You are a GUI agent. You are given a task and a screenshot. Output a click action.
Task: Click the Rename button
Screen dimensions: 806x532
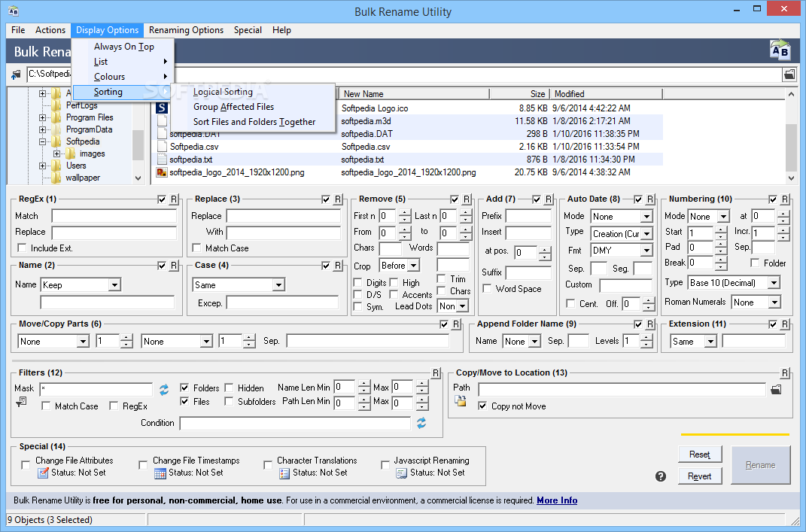click(x=761, y=465)
